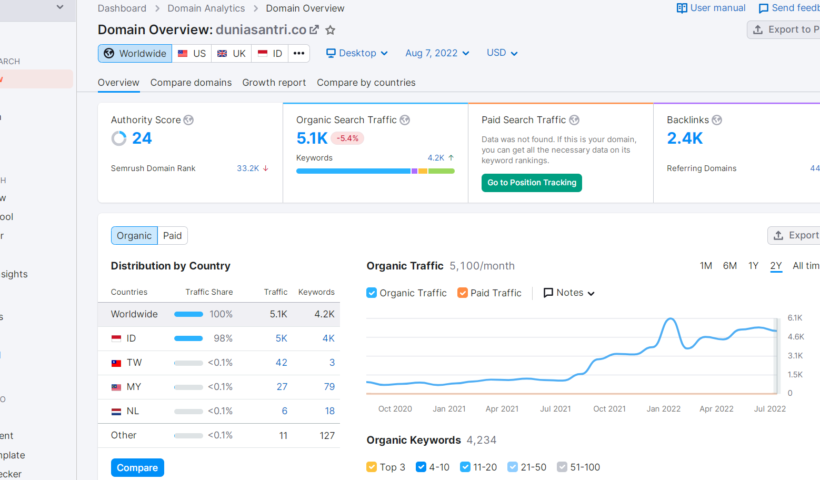
Task: Open the Overview tab
Action: pyautogui.click(x=119, y=83)
